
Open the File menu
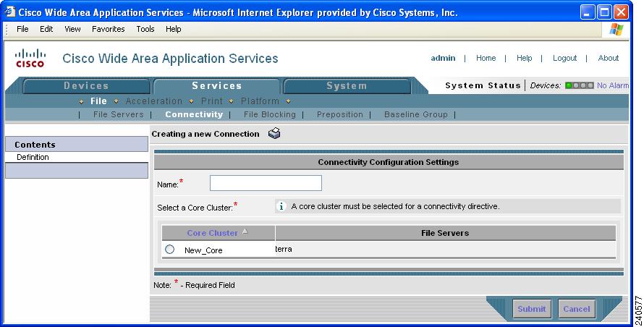pyautogui.click(x=22, y=29)
